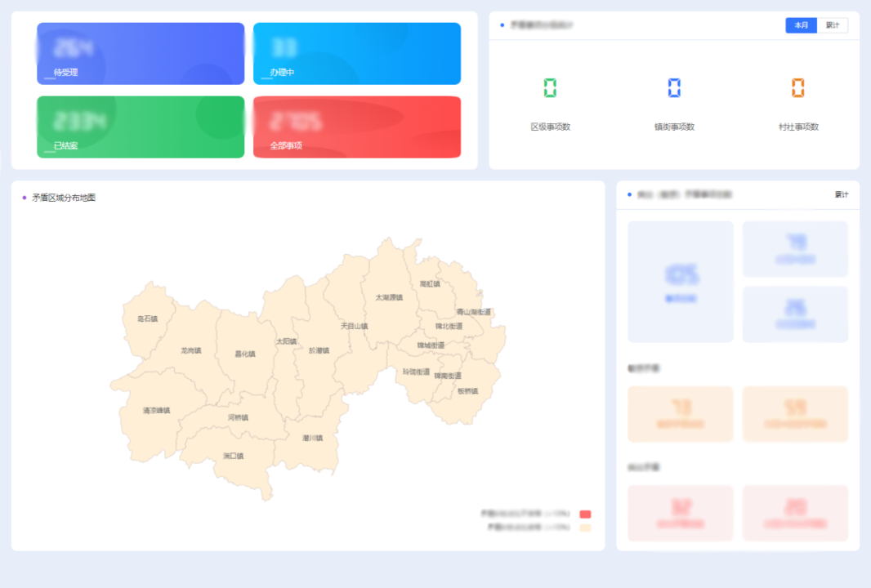Select 天目山镇 on the map
Screen dimensions: 871x588
[355, 326]
